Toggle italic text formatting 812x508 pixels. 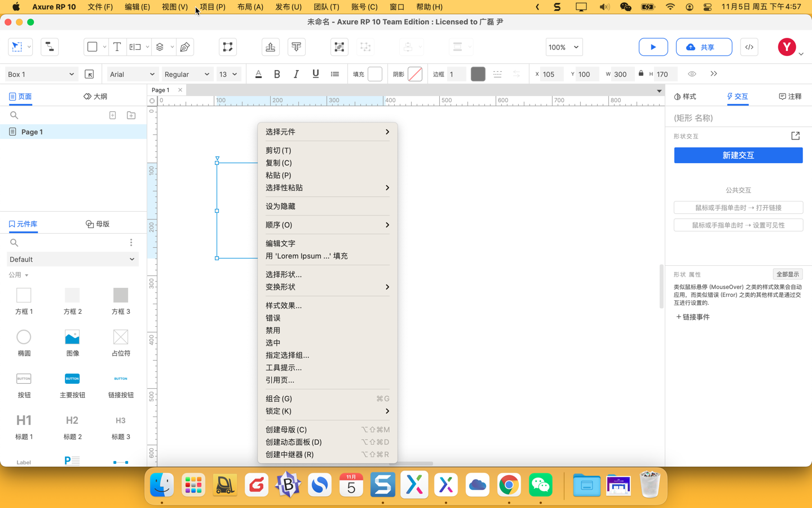click(296, 74)
